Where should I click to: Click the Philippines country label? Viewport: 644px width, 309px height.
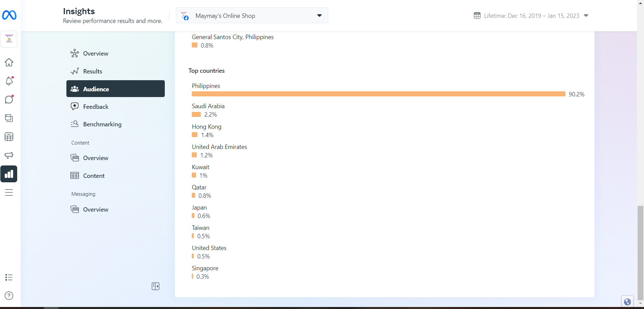pos(206,86)
